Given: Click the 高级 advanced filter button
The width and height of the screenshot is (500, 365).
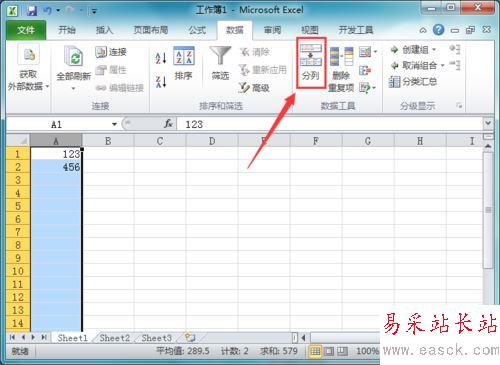Looking at the screenshot, I should (254, 88).
